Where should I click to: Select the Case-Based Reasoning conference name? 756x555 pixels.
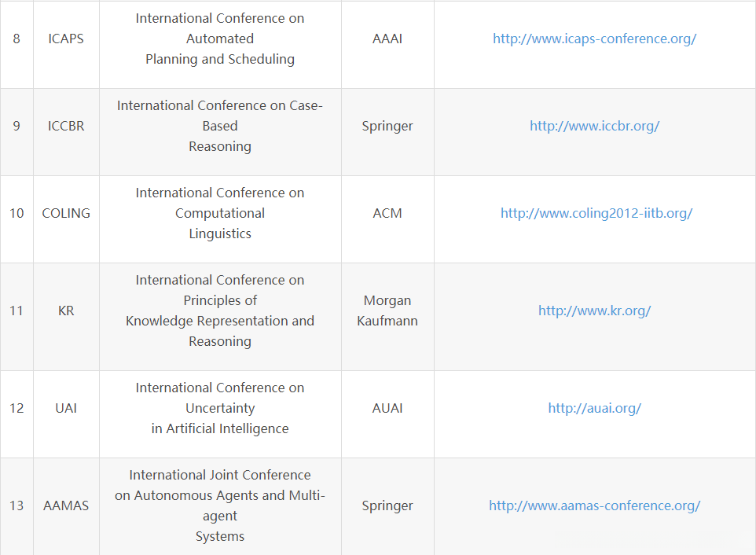tap(220, 126)
